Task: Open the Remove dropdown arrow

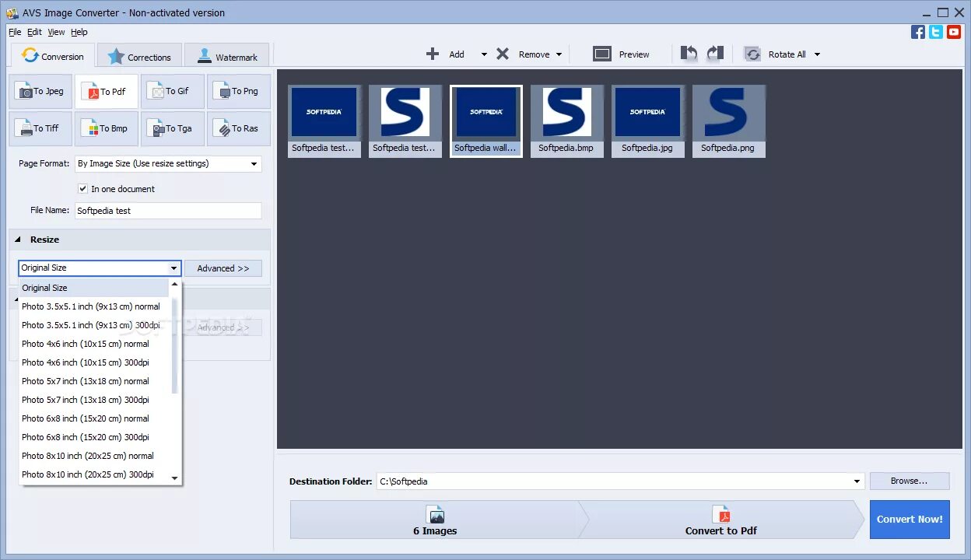Action: 559,54
